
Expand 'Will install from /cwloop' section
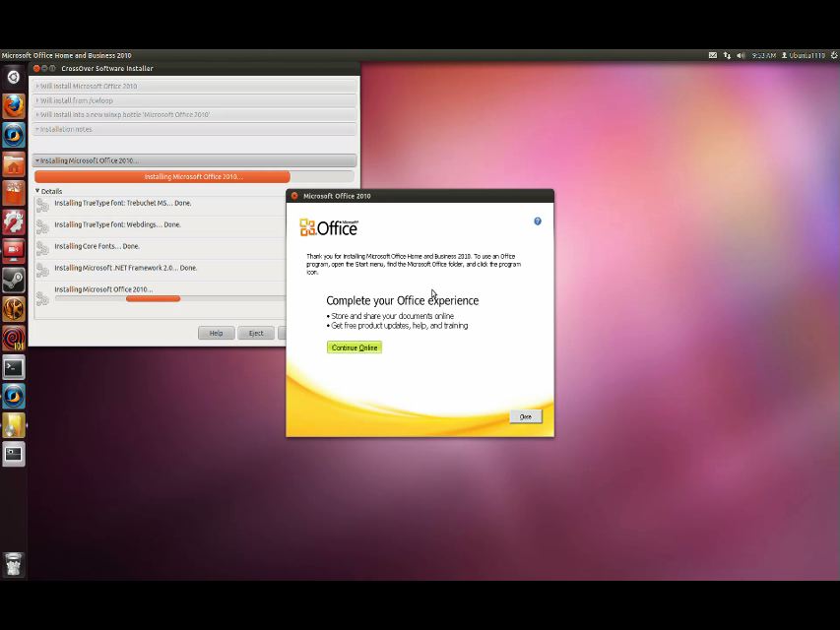pyautogui.click(x=194, y=100)
